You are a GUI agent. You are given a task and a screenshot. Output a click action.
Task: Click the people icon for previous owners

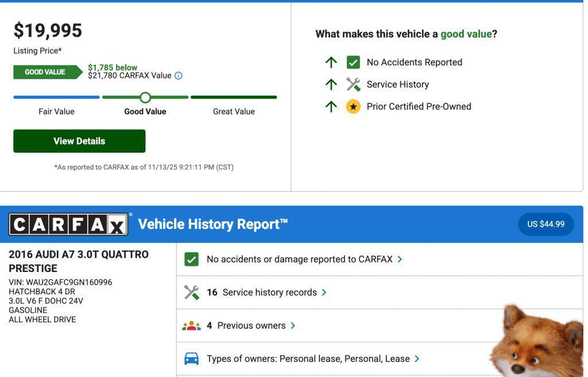click(x=191, y=326)
